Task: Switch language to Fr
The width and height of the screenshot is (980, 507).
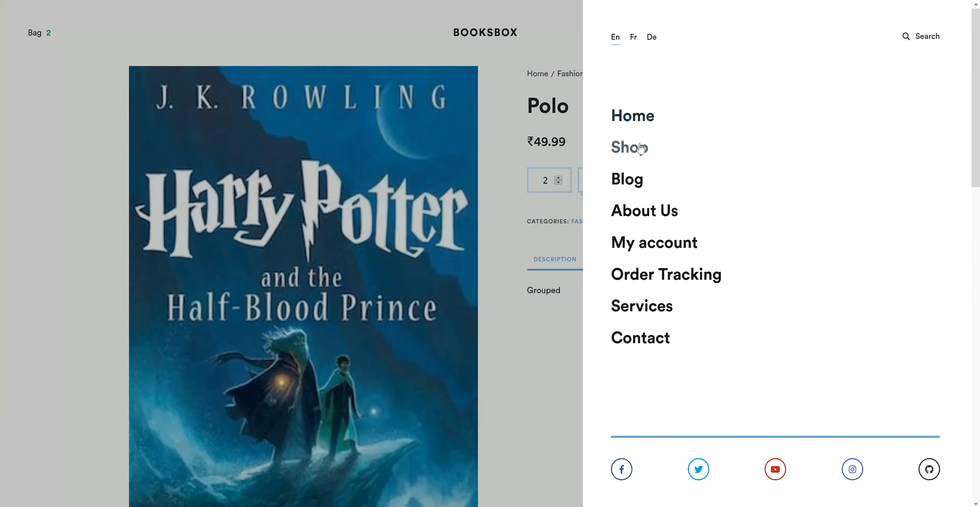Action: (633, 37)
